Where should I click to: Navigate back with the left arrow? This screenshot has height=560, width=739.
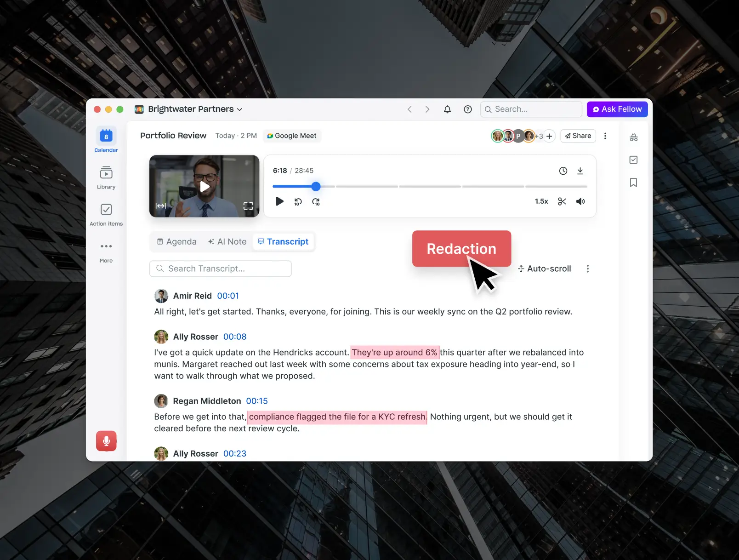409,109
